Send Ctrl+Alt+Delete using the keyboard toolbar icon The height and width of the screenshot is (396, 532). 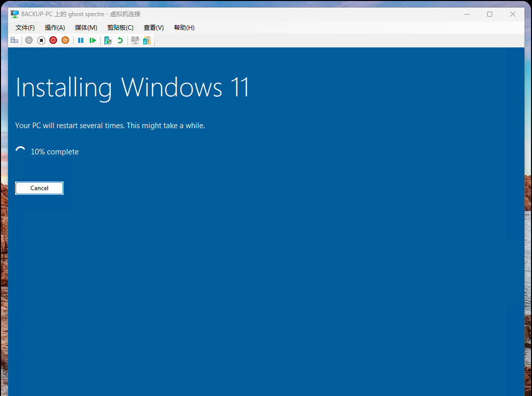[x=14, y=40]
